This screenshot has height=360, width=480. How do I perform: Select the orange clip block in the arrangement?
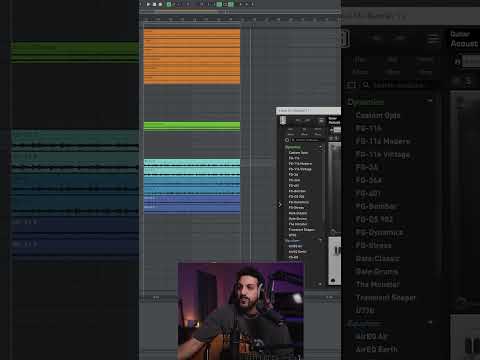192,56
